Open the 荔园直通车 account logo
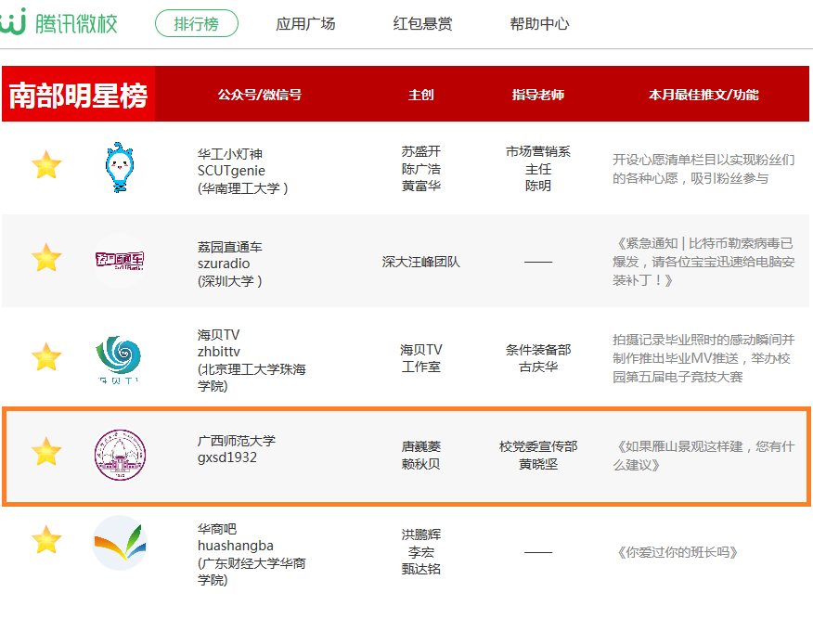813x644 pixels. coord(120,259)
